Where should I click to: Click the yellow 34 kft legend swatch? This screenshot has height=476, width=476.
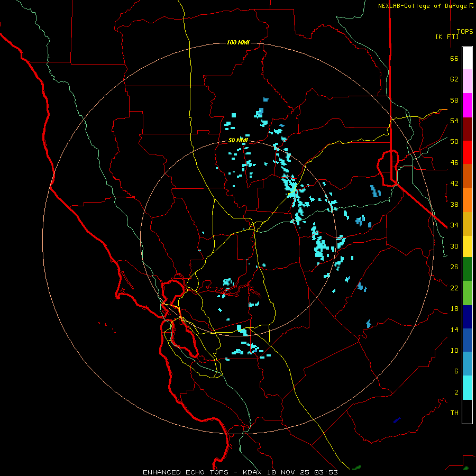click(x=467, y=246)
